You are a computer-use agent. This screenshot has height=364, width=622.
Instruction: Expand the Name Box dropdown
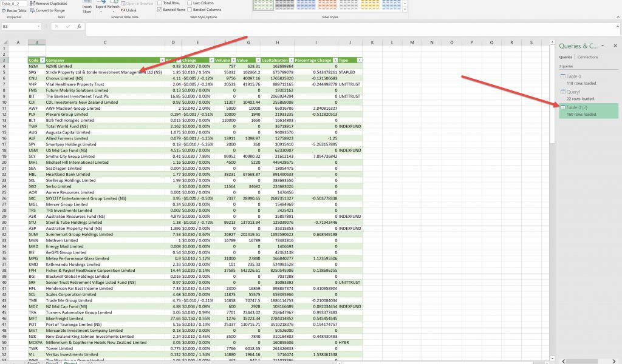[x=39, y=27]
